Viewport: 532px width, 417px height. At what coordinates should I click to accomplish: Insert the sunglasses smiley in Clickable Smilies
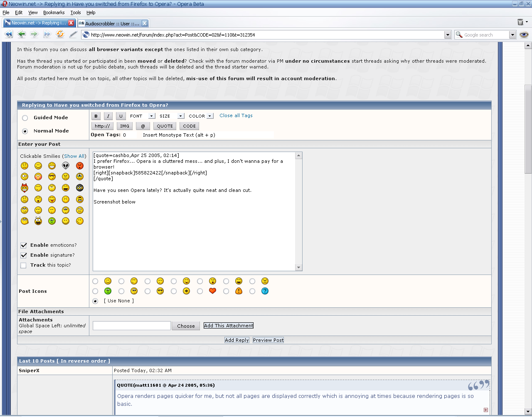pyautogui.click(x=52, y=177)
